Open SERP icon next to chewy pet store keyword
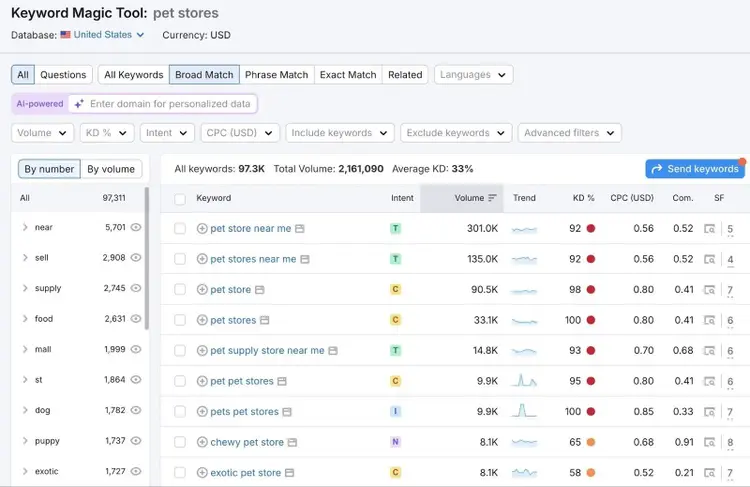This screenshot has height=487, width=750. [x=292, y=443]
